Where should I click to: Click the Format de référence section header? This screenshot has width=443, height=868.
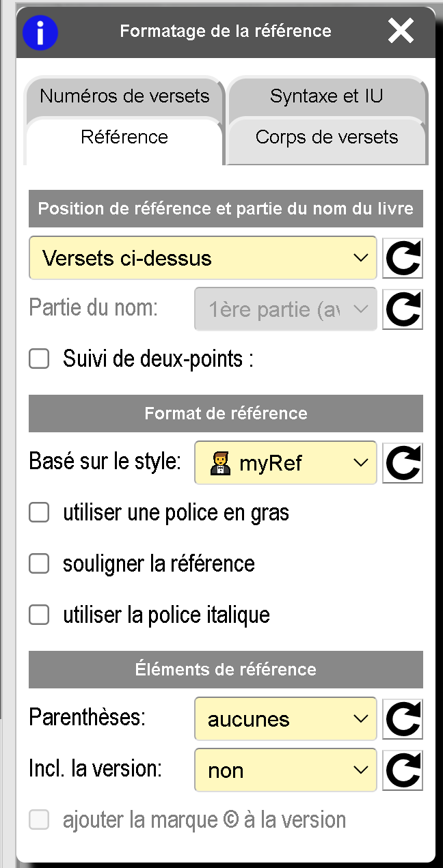[x=226, y=413]
